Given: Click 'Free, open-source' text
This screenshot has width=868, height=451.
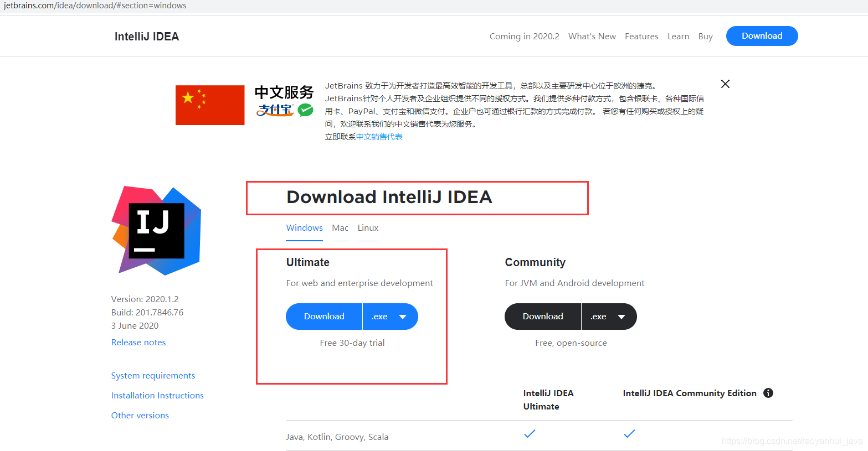Looking at the screenshot, I should coord(571,343).
